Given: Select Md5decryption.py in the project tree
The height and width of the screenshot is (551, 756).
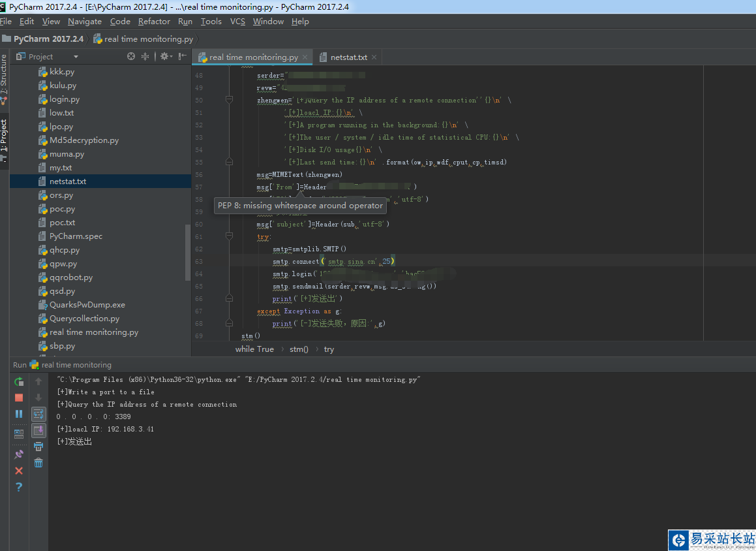Looking at the screenshot, I should tap(84, 140).
